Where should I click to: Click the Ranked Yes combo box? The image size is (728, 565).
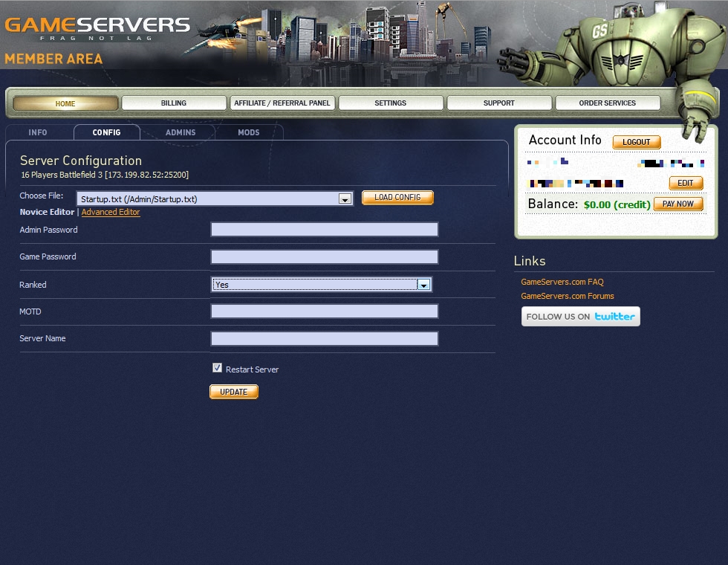321,284
